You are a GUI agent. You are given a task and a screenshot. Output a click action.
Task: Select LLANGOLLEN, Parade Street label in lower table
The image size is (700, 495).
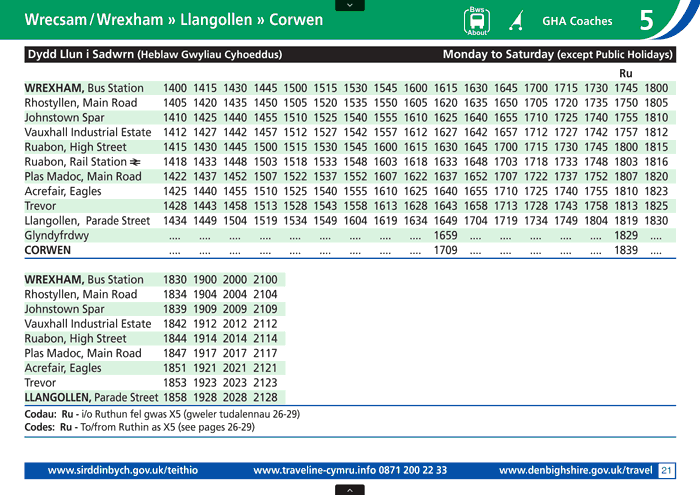tap(91, 397)
